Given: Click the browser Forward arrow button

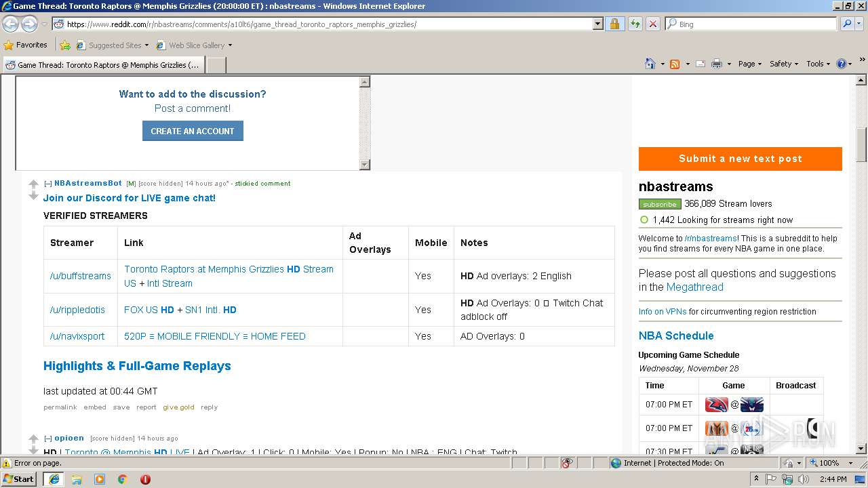Looking at the screenshot, I should [29, 24].
